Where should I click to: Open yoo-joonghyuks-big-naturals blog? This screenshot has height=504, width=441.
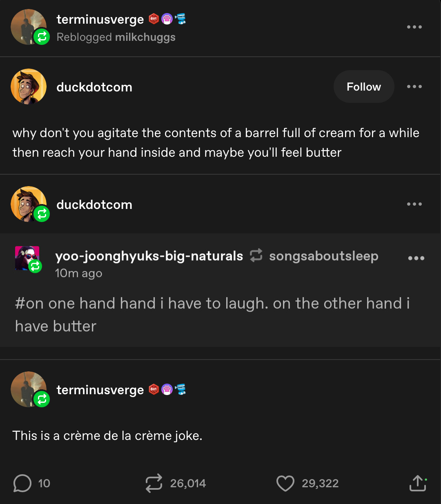pyautogui.click(x=149, y=256)
